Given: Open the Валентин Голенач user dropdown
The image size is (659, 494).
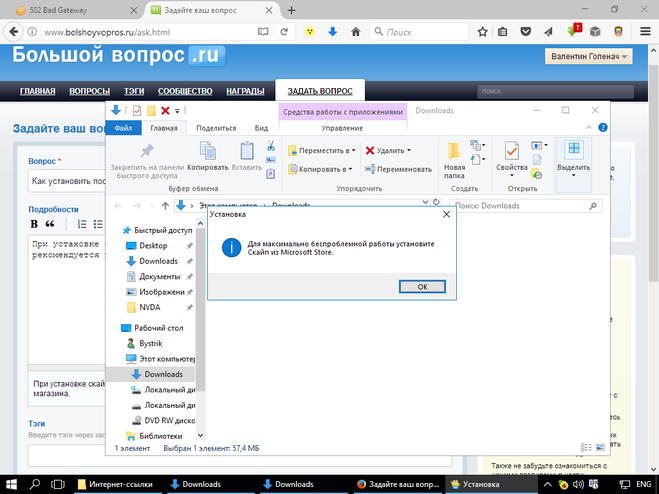Looking at the screenshot, I should 590,57.
